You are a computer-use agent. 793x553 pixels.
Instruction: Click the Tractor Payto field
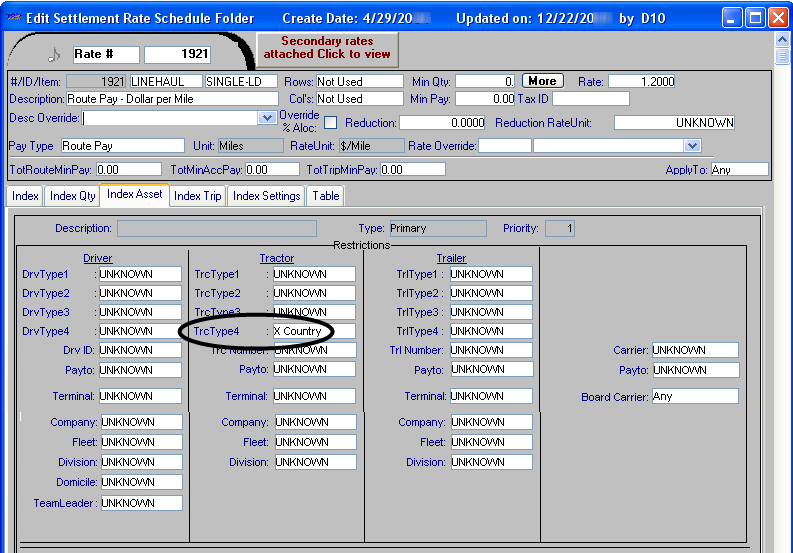click(x=314, y=369)
